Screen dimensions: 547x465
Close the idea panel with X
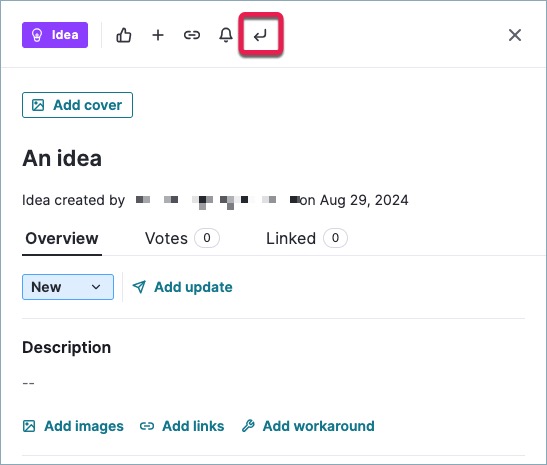coord(515,35)
